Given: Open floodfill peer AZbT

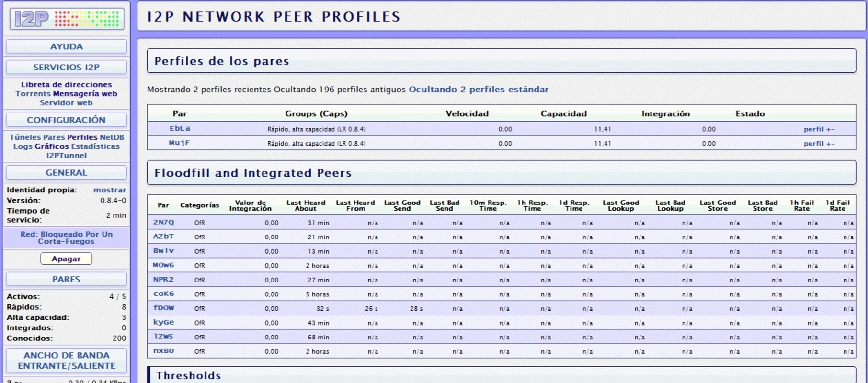Looking at the screenshot, I should pyautogui.click(x=163, y=237).
